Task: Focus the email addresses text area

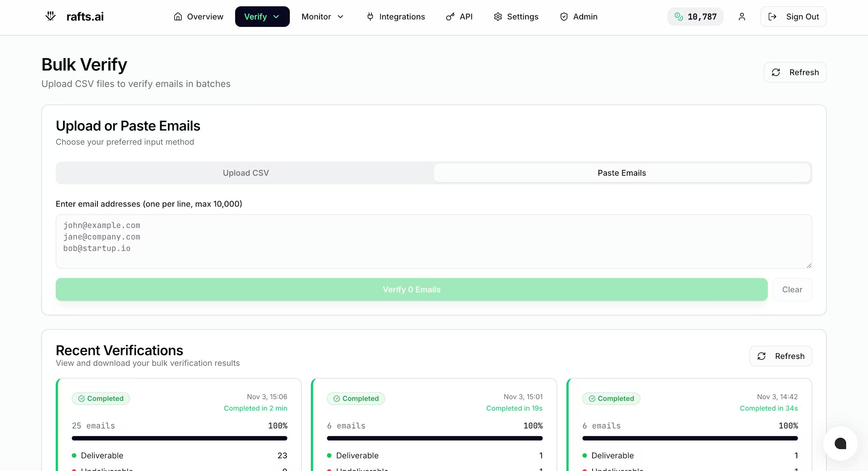Action: pyautogui.click(x=433, y=242)
